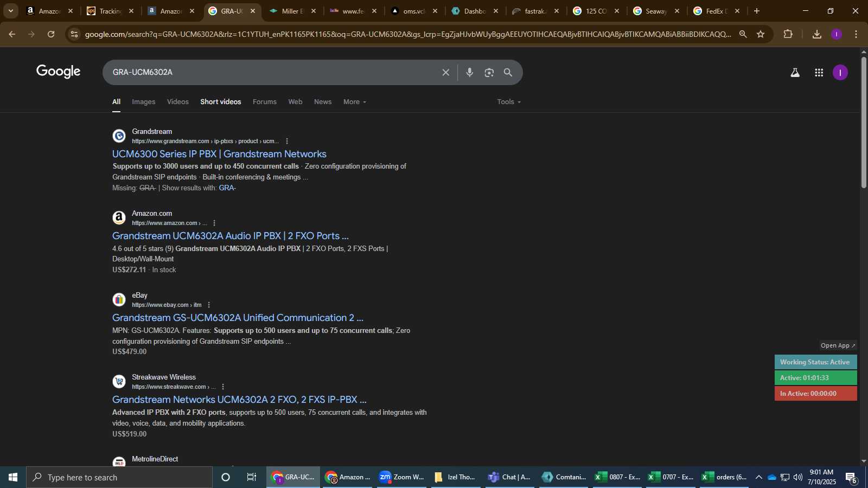Go to the Google logo homepage
868x488 pixels.
click(59, 71)
